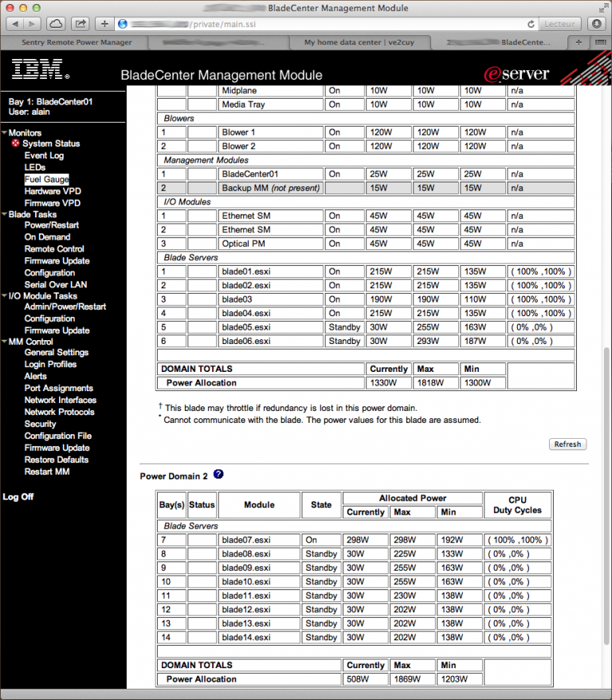The image size is (612, 700).
Task: Open the Event Log page
Action: point(44,155)
